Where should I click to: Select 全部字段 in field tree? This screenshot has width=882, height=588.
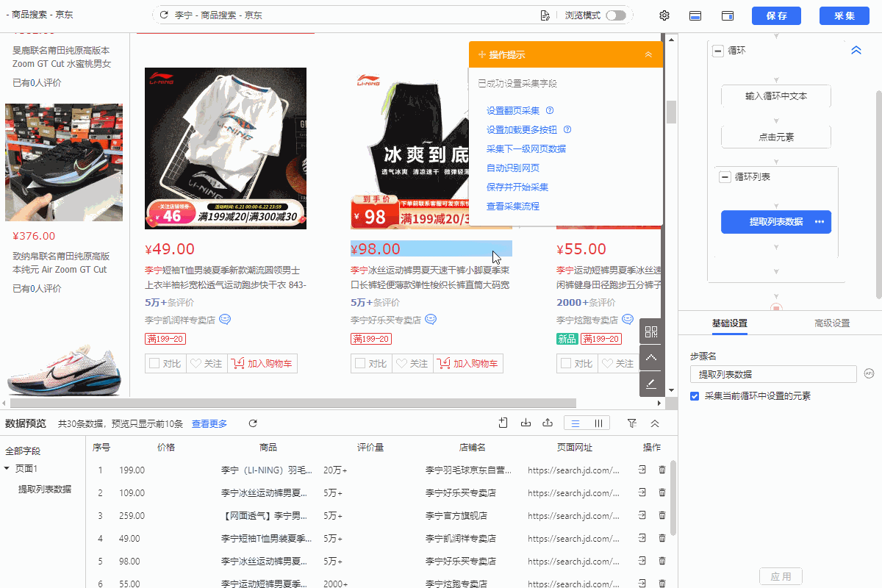tap(24, 451)
